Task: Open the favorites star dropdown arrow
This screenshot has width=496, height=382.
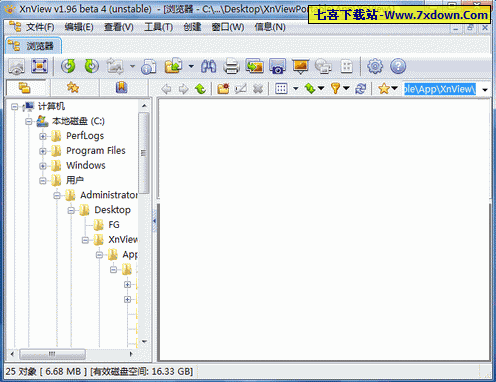Action: click(394, 89)
